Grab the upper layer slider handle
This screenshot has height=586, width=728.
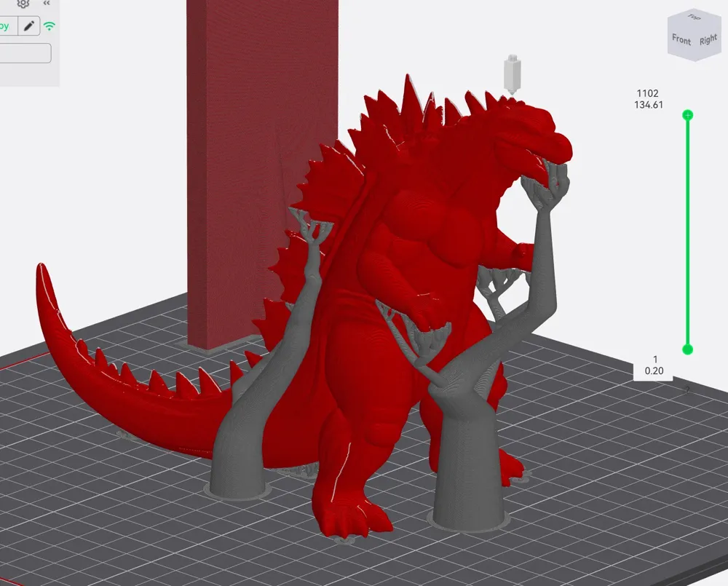click(688, 115)
